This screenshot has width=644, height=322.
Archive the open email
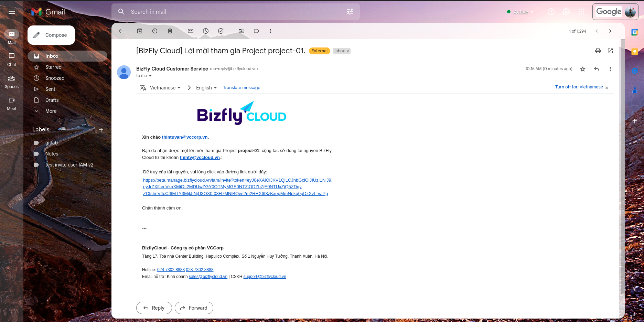click(x=140, y=31)
